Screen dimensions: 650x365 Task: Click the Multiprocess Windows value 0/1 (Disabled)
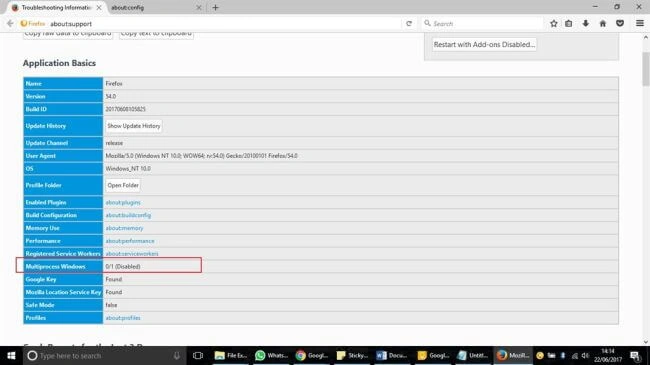pyautogui.click(x=123, y=266)
